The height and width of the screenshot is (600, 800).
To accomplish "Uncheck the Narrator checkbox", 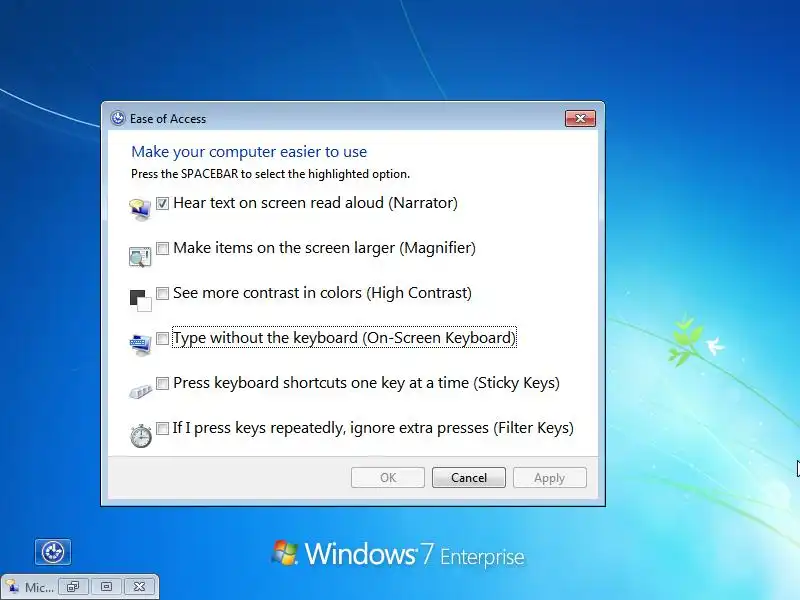I will click(162, 204).
